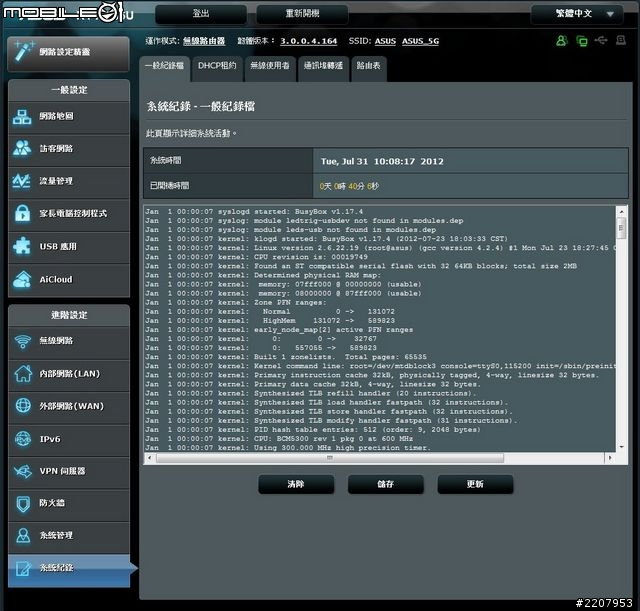The height and width of the screenshot is (611, 640).
Task: Click the 登出 logout button
Action: pyautogui.click(x=201, y=14)
